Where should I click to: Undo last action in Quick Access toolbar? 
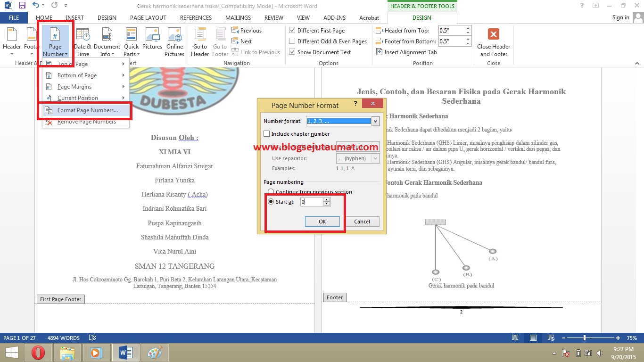tap(36, 6)
